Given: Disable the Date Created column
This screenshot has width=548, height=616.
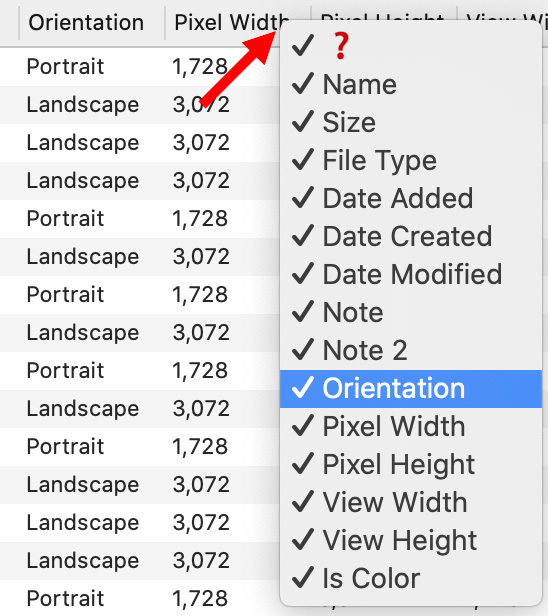Looking at the screenshot, I should pos(411,236).
